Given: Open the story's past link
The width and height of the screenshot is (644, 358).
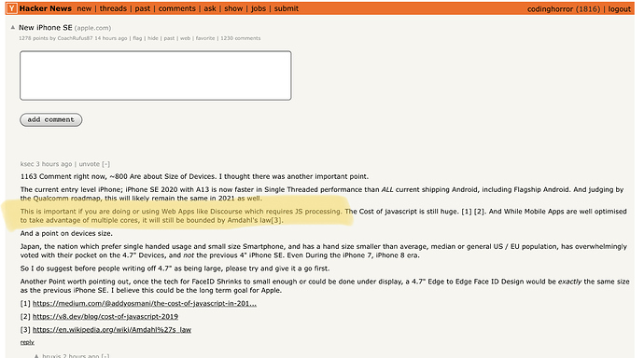Looking at the screenshot, I should click(169, 38).
